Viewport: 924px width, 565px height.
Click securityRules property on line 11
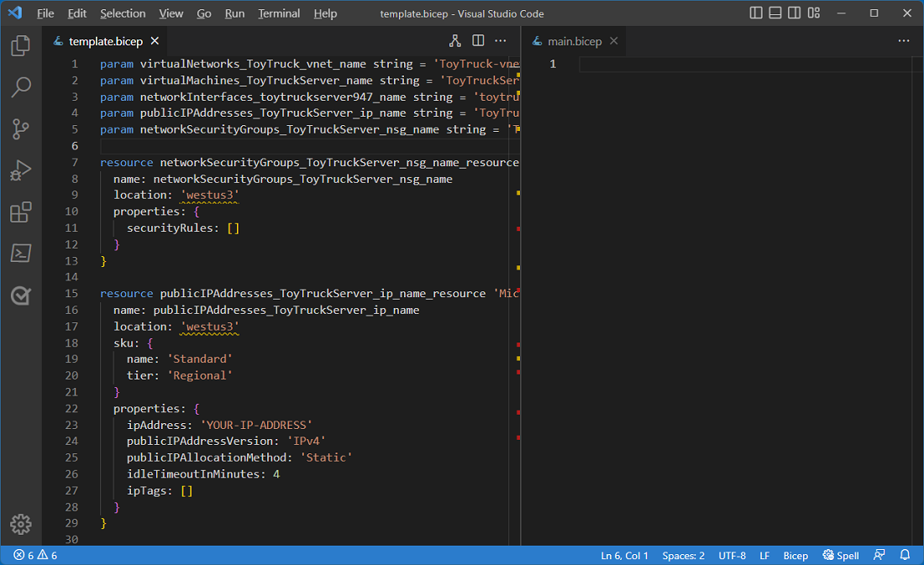170,228
